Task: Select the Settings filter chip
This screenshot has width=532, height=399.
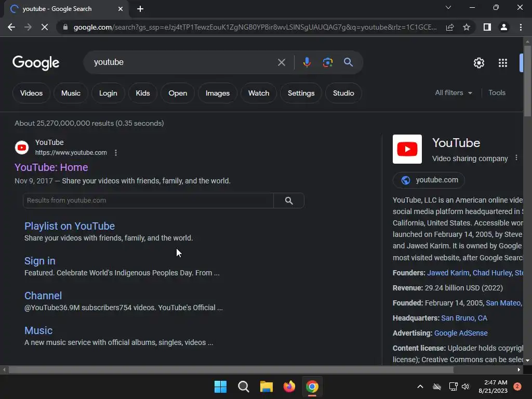Action: click(301, 93)
